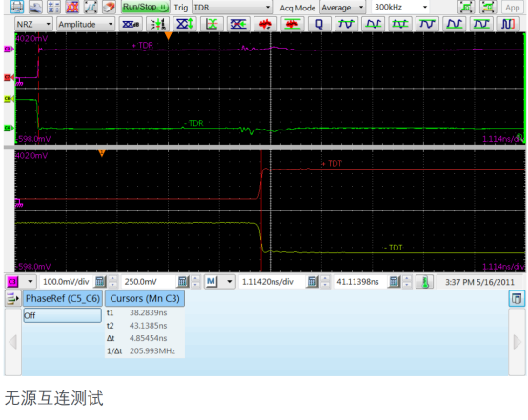Click the red jitter measurement icon
The width and height of the screenshot is (528, 420).
click(265, 24)
